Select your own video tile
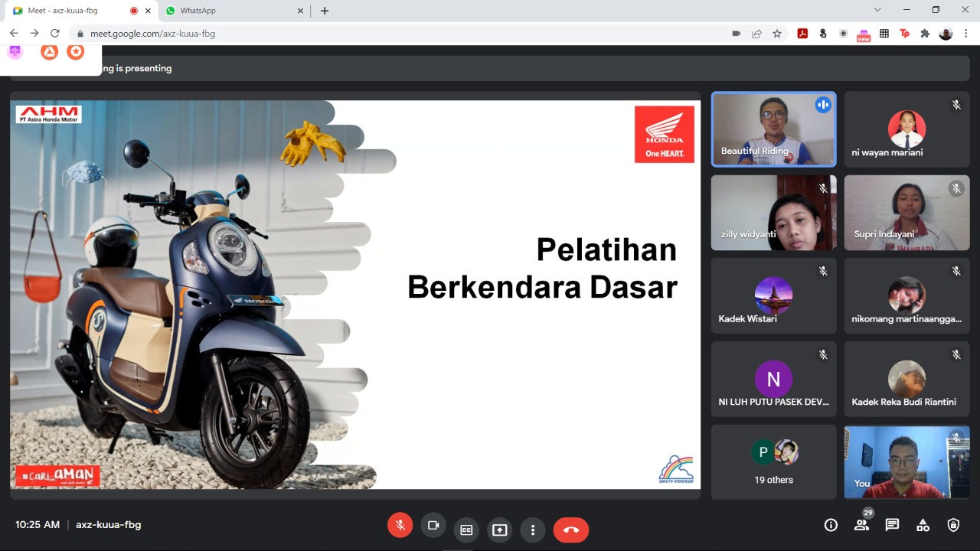Screen dimensions: 980x551 [x=906, y=462]
